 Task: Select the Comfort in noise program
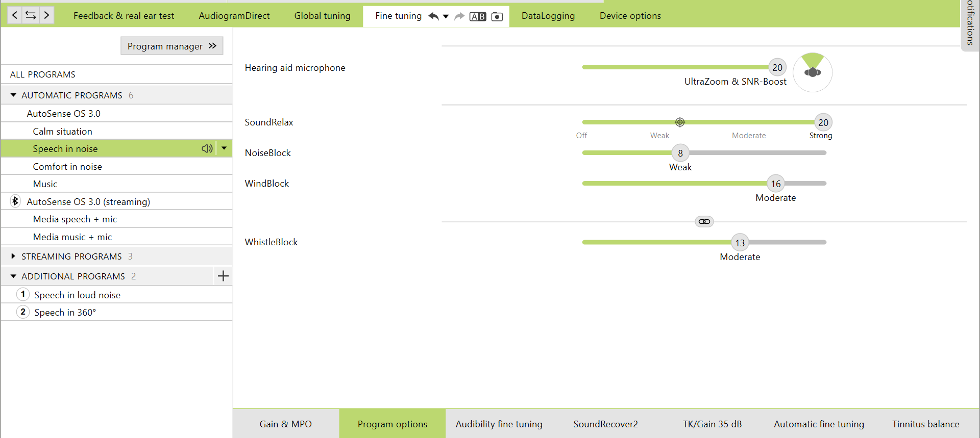[x=67, y=167]
